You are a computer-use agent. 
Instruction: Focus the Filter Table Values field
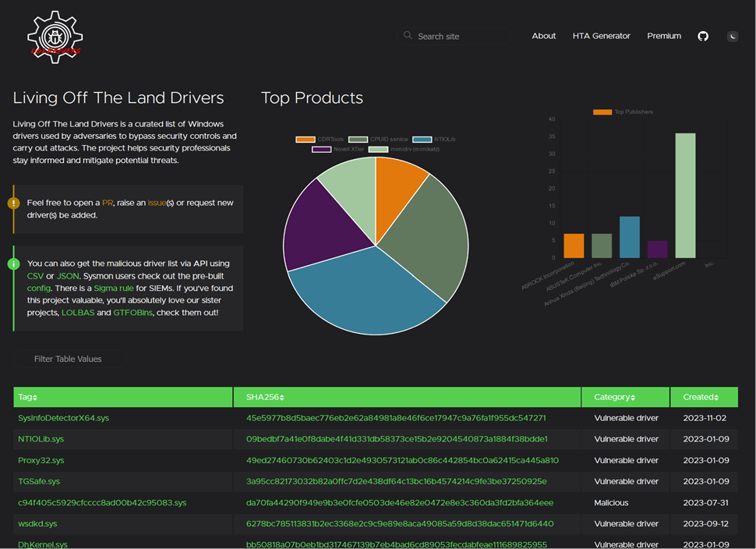[x=69, y=360]
